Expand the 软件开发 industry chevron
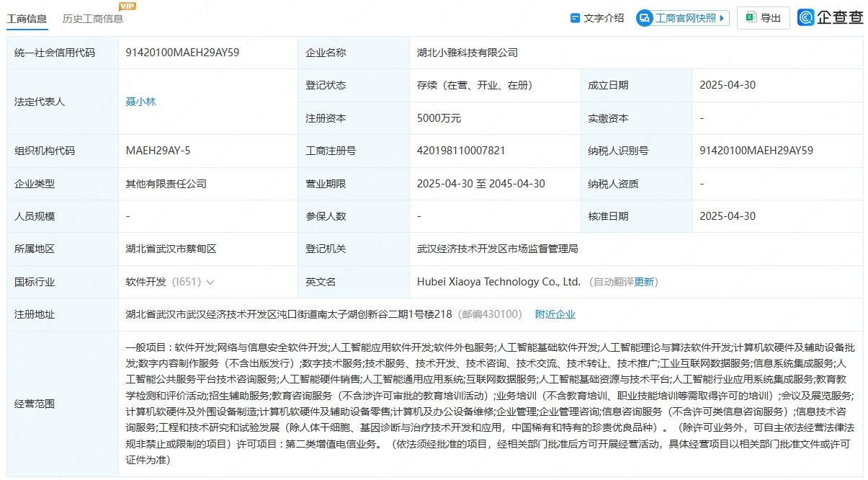The height and width of the screenshot is (480, 868). 210,283
